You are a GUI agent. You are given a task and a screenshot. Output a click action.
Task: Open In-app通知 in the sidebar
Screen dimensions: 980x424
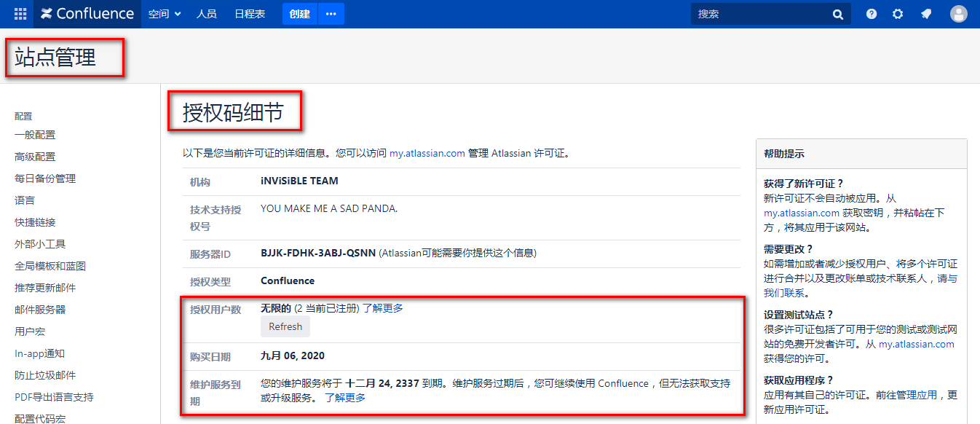click(40, 353)
